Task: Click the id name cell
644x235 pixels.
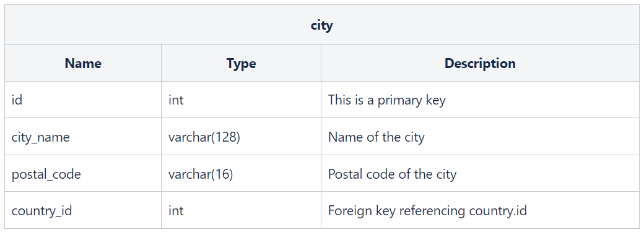Action: (x=17, y=100)
